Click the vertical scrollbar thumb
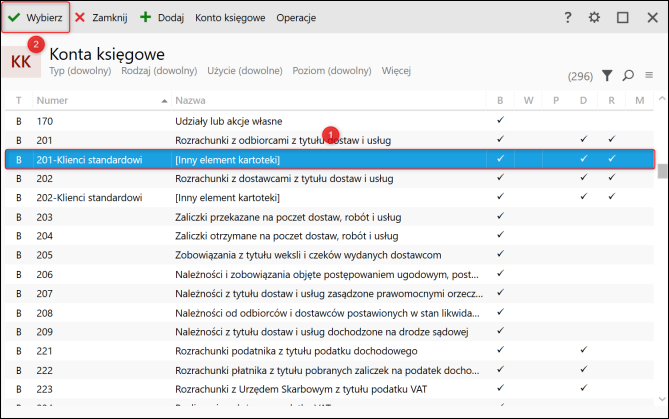Viewport: 669px width, 419px height. [662, 172]
